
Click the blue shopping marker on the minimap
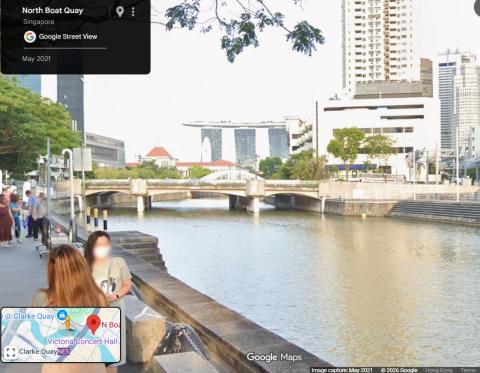click(62, 315)
